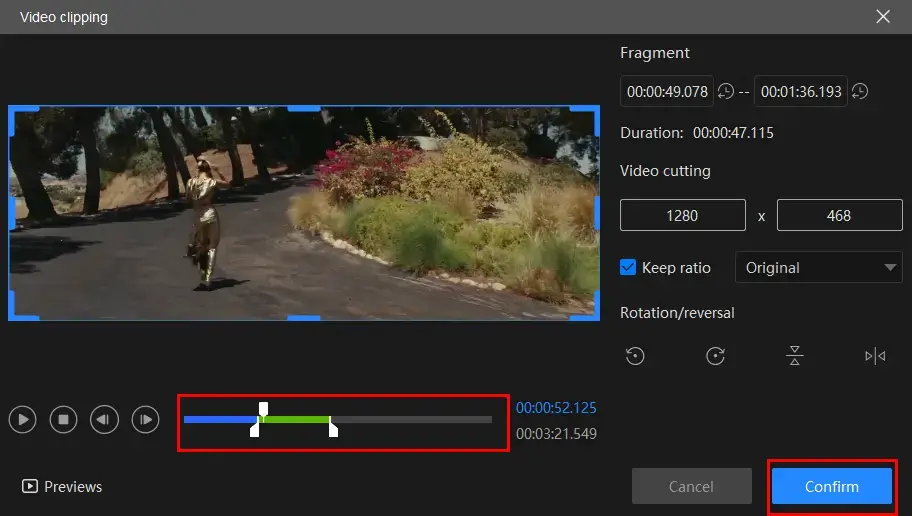
Task: Click the fragment end time field
Action: click(x=800, y=92)
